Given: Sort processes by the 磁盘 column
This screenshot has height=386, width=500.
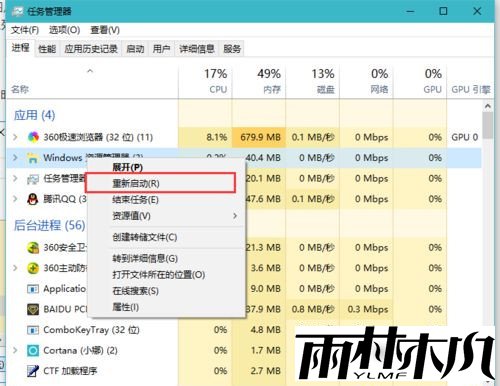Looking at the screenshot, I should click(313, 82).
